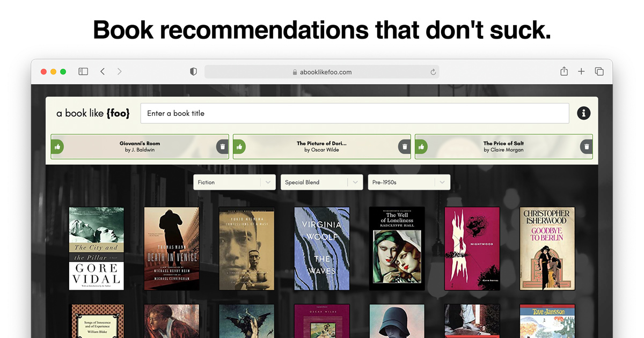The height and width of the screenshot is (338, 644).
Task: Thumbs-up The Price of Salt
Action: click(421, 146)
